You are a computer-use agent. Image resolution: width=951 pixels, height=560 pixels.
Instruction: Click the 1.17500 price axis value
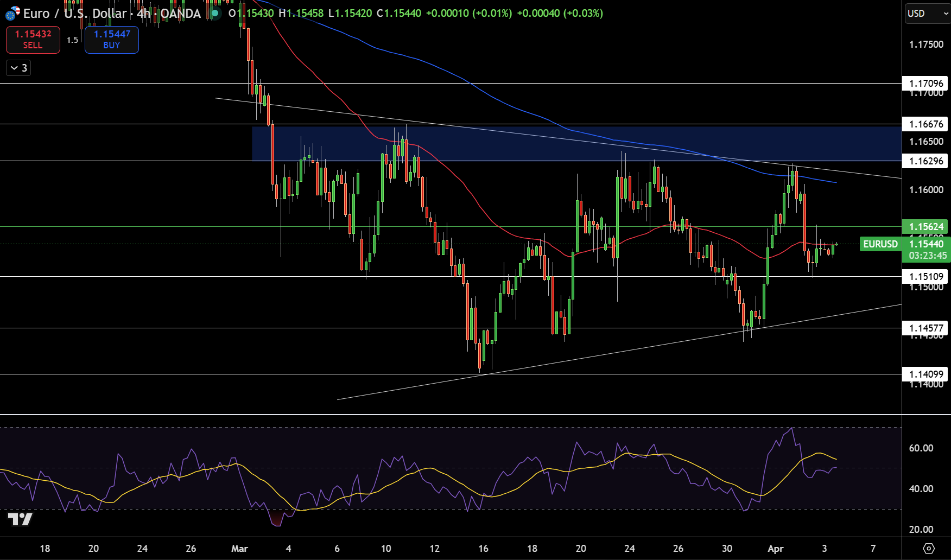[926, 44]
